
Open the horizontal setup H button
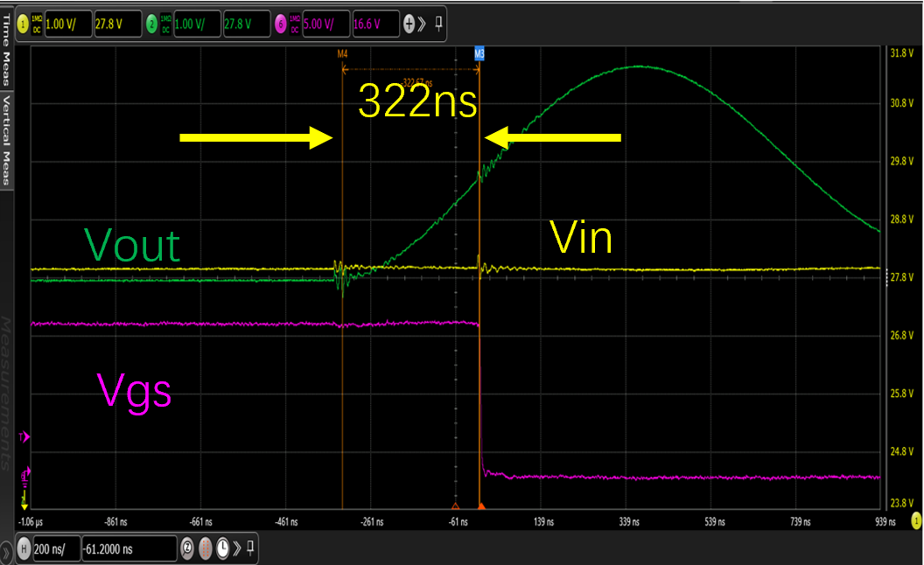24,548
